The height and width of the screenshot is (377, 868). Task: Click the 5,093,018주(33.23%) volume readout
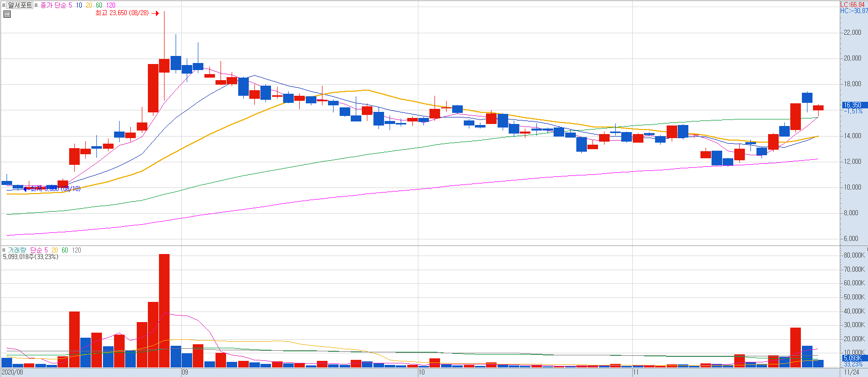coord(31,257)
